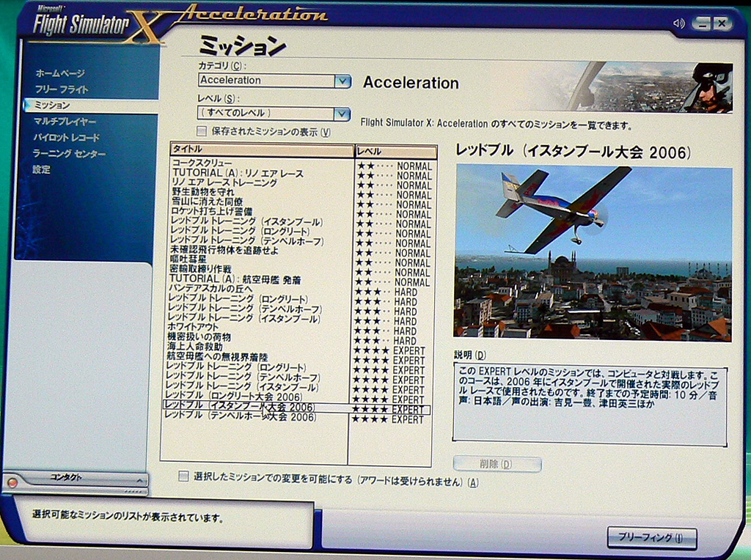751x560 pixels.
Task: Select mission TUTORIAL (A): 航空母艦 発着
Action: click(235, 279)
